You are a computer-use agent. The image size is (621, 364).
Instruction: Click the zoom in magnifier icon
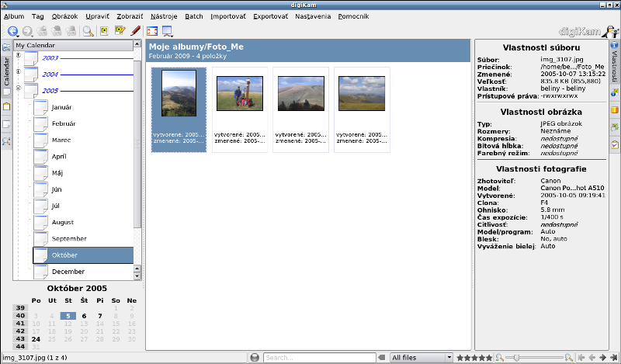(568, 358)
